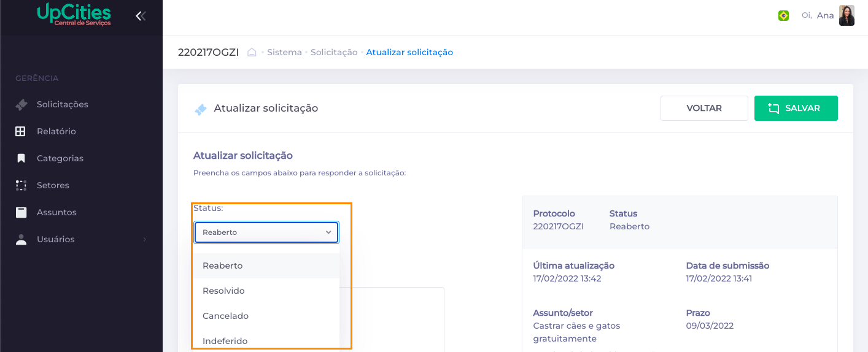868x352 pixels.
Task: Click the Relatório grid icon in sidebar
Action: 21,131
